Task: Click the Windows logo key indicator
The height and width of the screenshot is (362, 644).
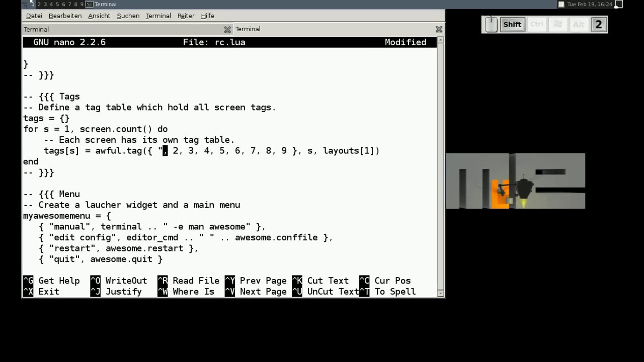Action: pos(558,25)
